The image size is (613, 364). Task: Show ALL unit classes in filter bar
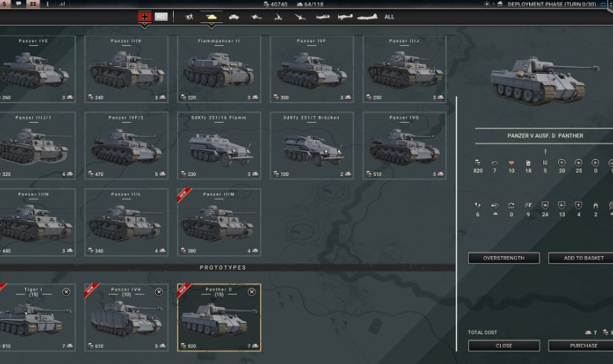[x=389, y=17]
